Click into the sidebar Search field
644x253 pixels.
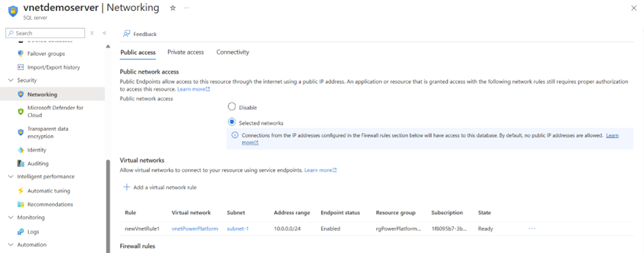click(x=46, y=33)
